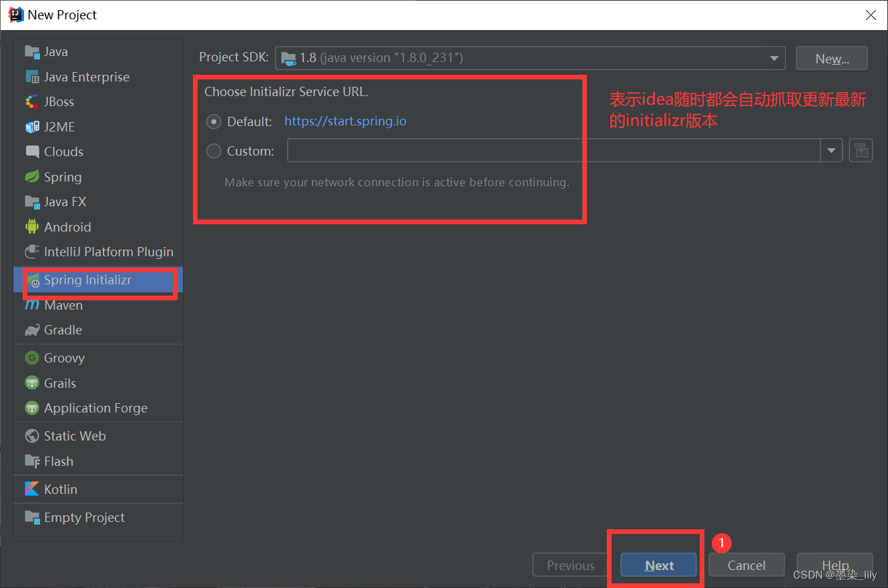Choose the Java FX project type label
The width and height of the screenshot is (888, 588).
click(x=65, y=202)
